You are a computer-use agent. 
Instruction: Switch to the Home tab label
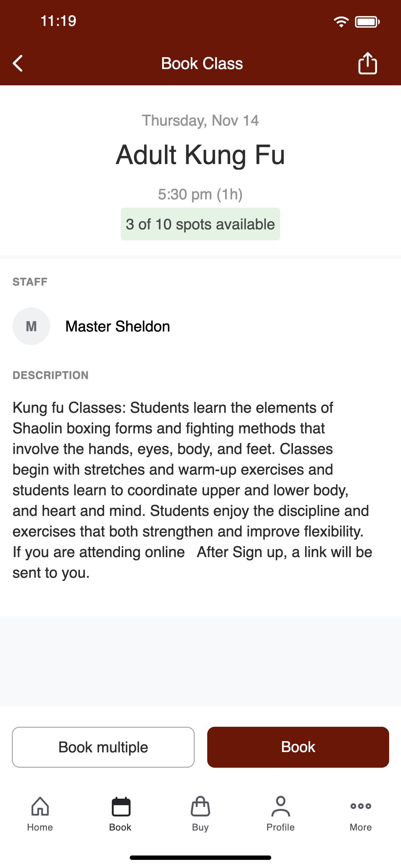(40, 827)
